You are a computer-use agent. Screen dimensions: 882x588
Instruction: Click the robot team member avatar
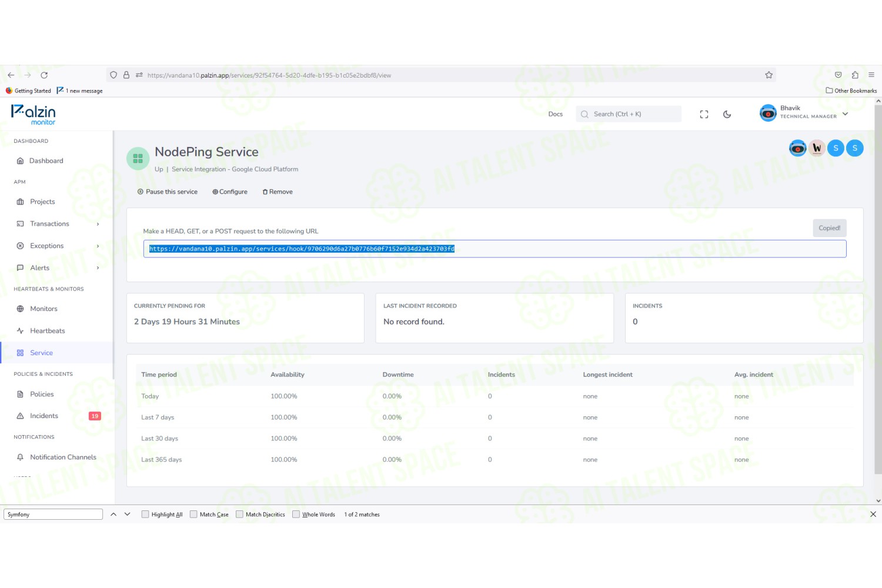pos(797,148)
